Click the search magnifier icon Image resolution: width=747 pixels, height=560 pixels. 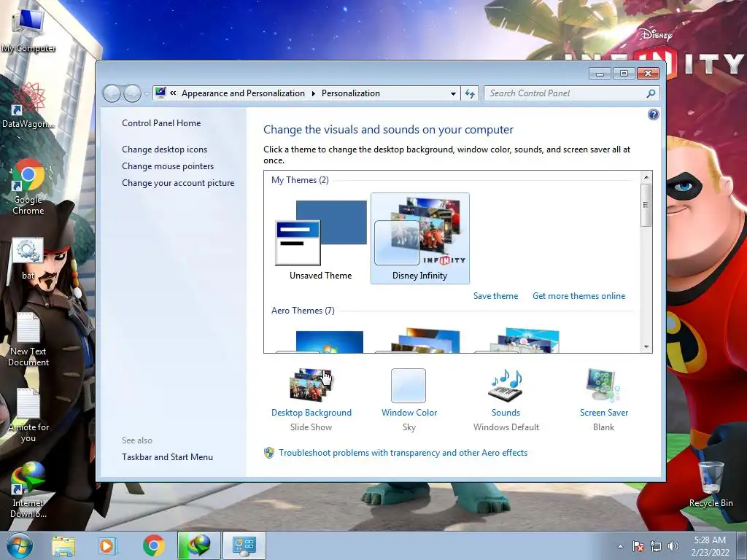pyautogui.click(x=651, y=93)
